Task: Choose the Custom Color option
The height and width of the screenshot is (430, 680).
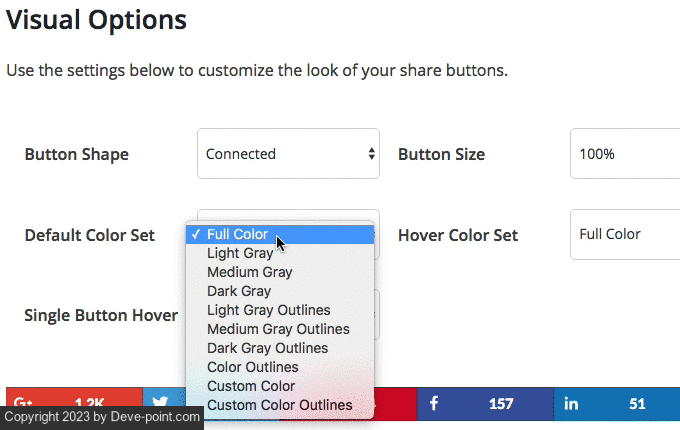Action: 251,386
